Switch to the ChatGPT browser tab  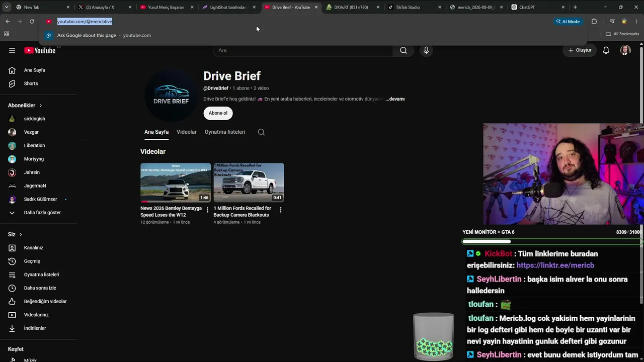click(537, 8)
